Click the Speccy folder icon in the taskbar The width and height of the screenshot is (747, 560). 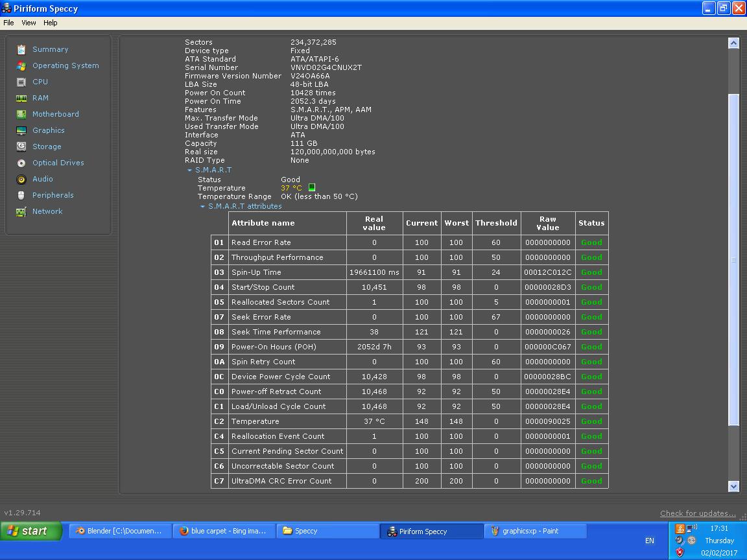(x=287, y=530)
